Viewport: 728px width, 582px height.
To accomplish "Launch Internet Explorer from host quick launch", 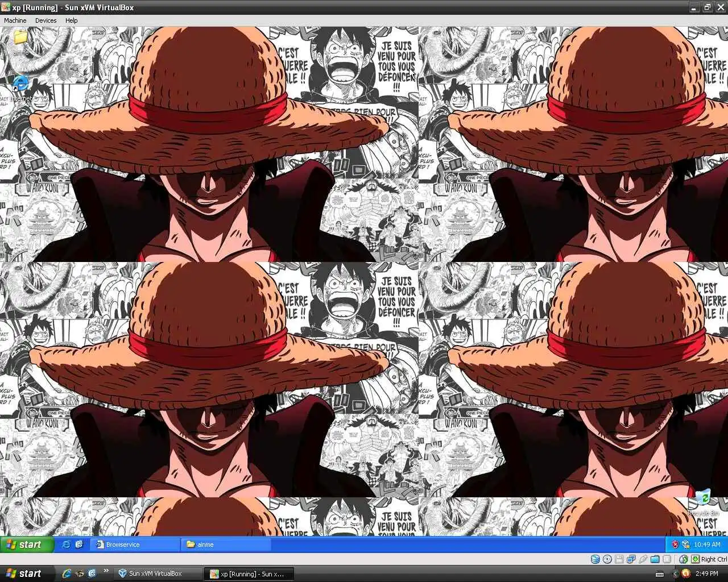I will click(x=67, y=573).
